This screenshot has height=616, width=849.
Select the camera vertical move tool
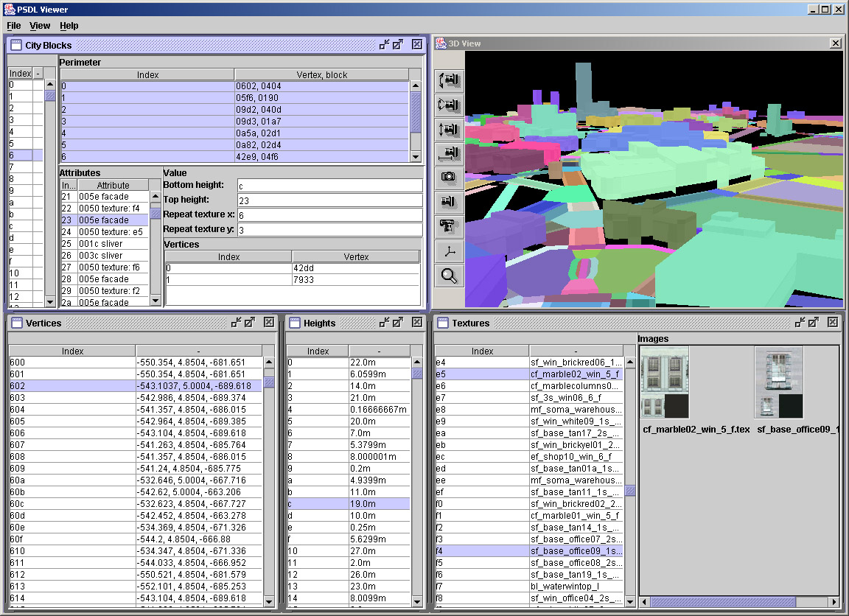pos(449,129)
